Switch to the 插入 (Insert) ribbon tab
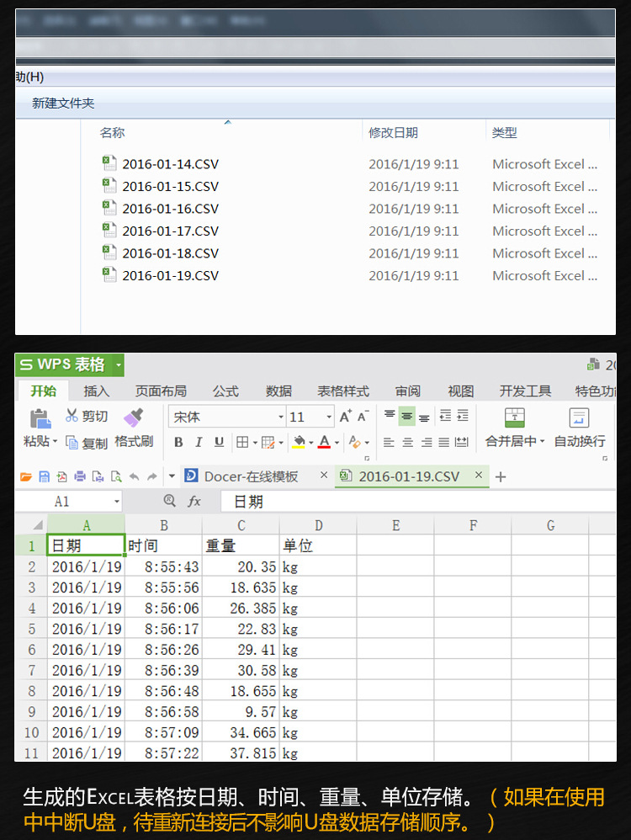 click(97, 391)
